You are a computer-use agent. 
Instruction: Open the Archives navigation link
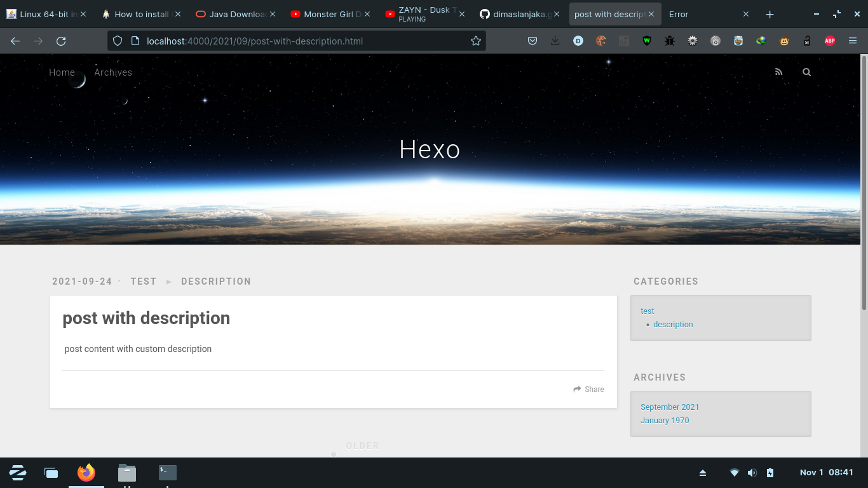(113, 72)
